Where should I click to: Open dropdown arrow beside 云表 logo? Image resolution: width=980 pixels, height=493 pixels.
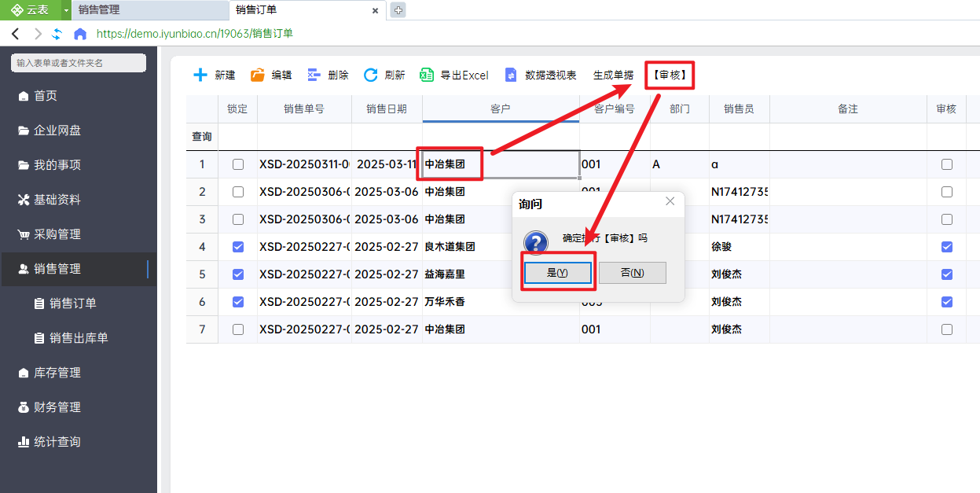[x=66, y=10]
